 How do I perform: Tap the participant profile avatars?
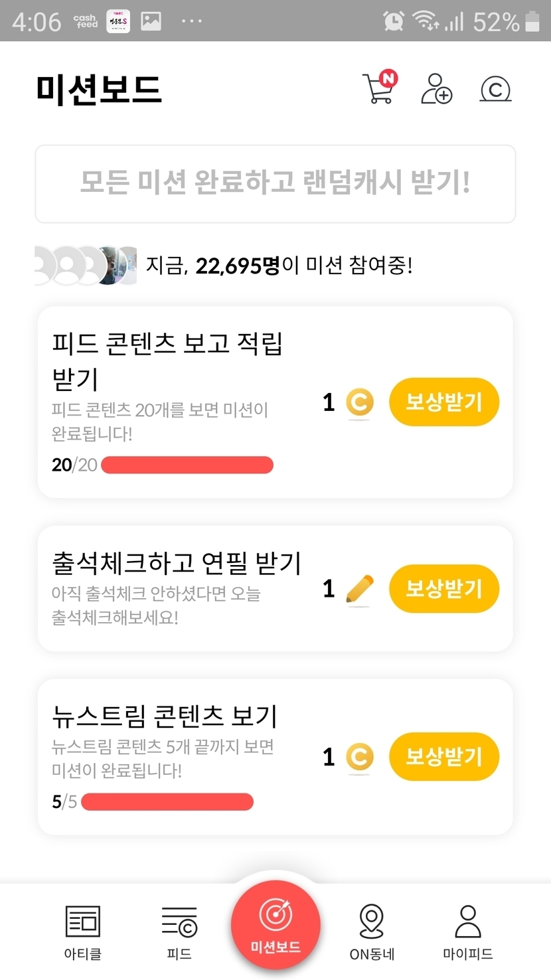pyautogui.click(x=86, y=266)
